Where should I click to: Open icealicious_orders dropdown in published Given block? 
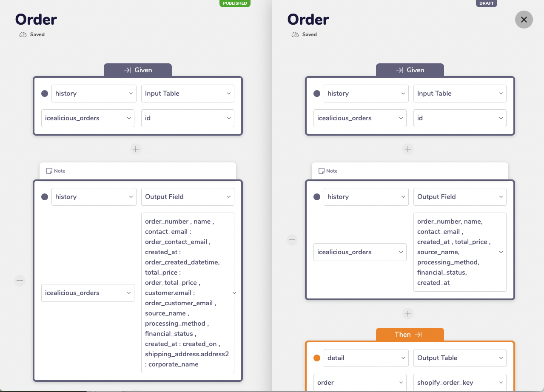(88, 118)
